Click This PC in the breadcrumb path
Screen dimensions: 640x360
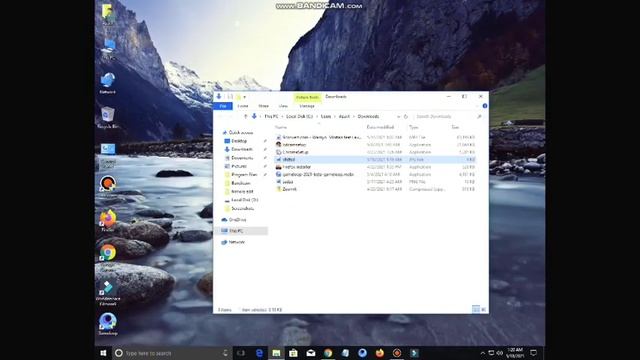point(271,117)
